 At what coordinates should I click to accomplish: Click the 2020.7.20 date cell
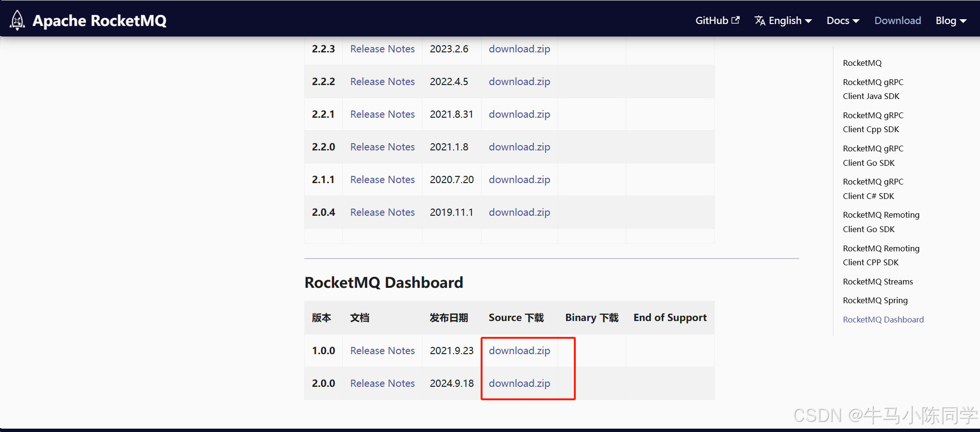tap(451, 180)
